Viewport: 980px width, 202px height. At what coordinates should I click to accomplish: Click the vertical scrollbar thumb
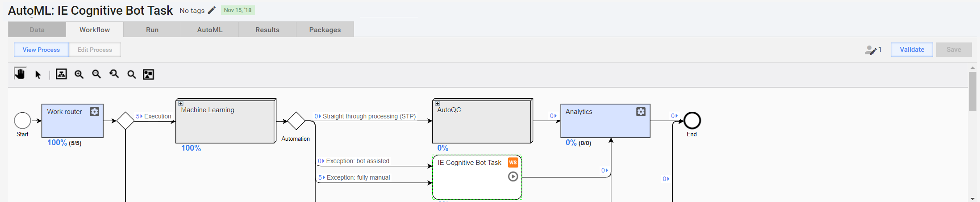coord(972,91)
